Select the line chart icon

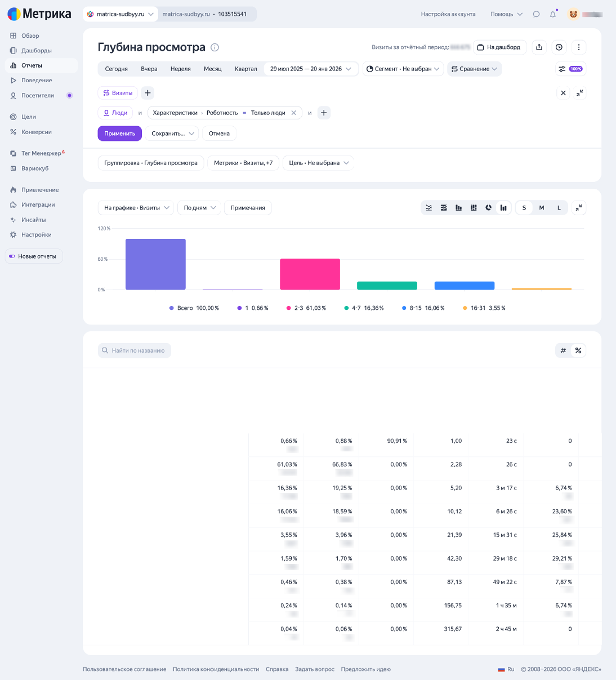click(429, 208)
